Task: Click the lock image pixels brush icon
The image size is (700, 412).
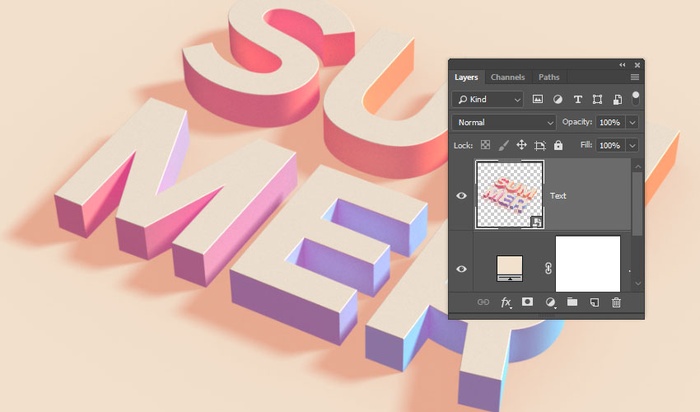Action: 504,145
